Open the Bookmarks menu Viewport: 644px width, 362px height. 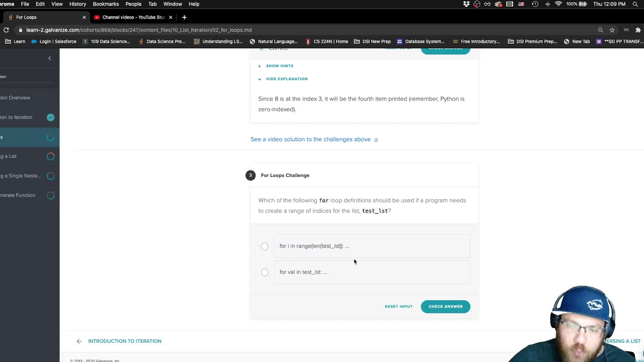click(106, 4)
